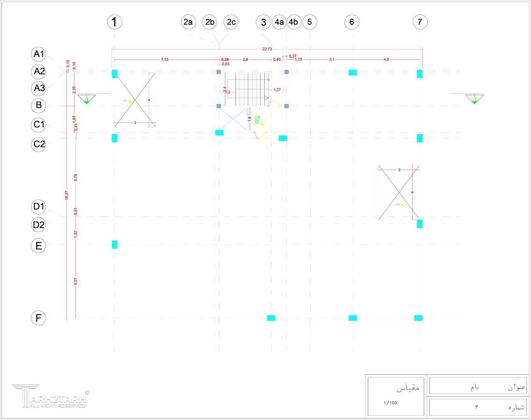Select the column axis bubble 2a

click(x=188, y=22)
